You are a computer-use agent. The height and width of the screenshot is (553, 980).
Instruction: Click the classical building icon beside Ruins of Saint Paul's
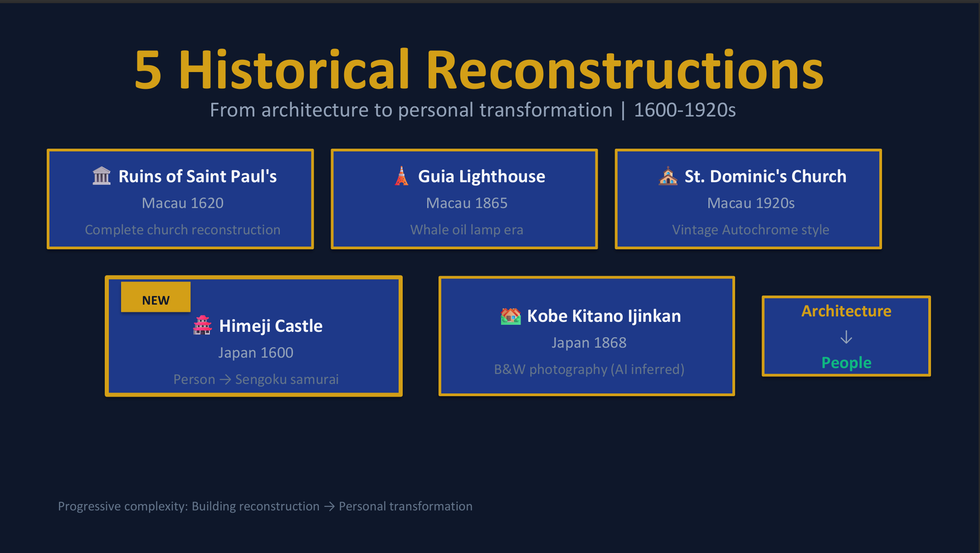pyautogui.click(x=101, y=176)
